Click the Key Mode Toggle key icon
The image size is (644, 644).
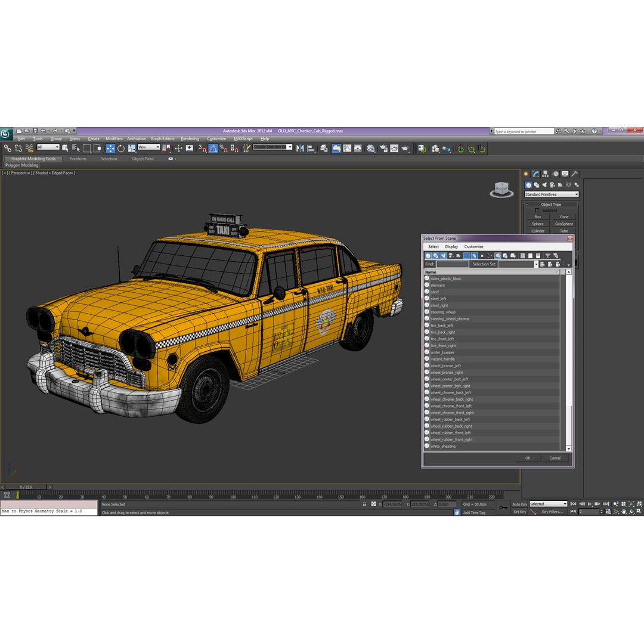point(503,507)
